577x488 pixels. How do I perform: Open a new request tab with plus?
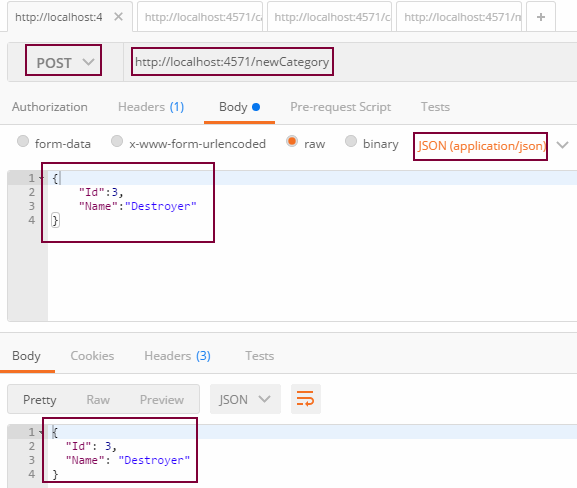point(541,17)
